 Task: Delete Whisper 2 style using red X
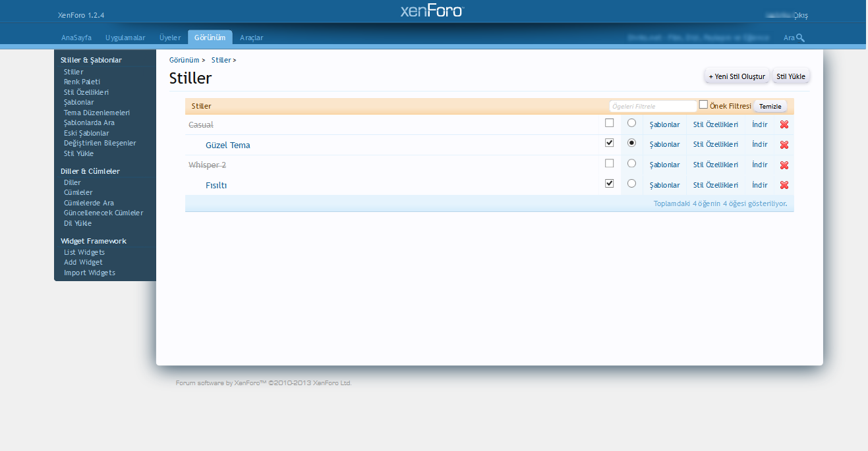pos(784,165)
